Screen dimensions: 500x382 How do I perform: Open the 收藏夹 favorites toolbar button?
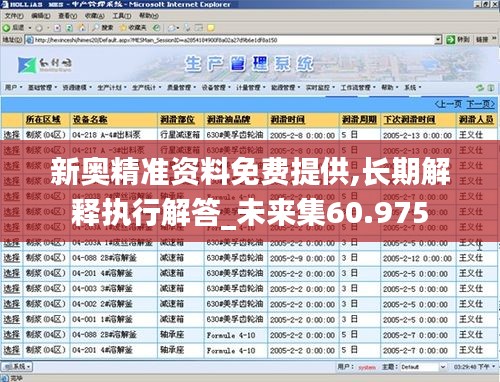point(133,28)
